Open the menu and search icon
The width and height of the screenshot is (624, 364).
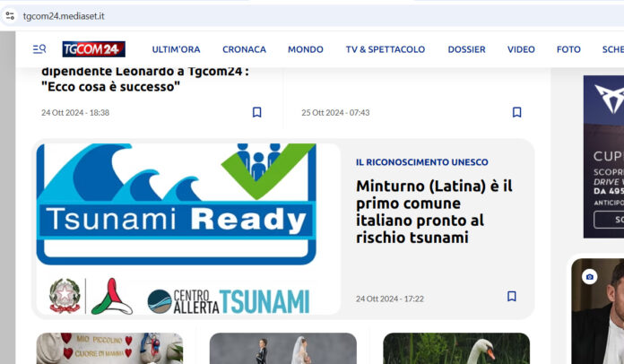click(x=39, y=49)
